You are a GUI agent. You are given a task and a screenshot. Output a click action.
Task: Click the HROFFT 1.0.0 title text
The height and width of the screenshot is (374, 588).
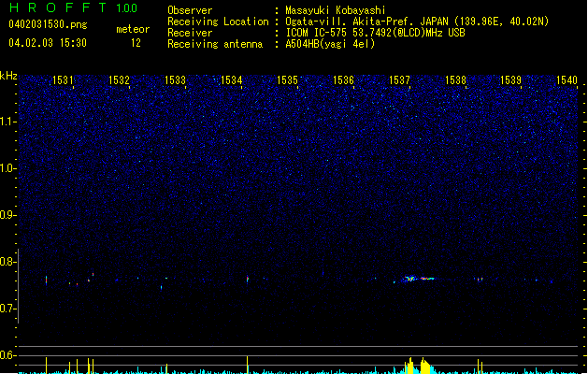(73, 7)
